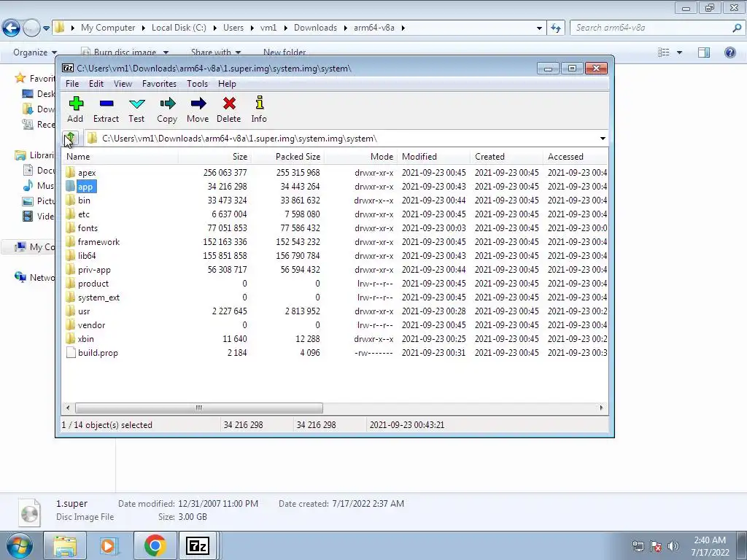Screen dimensions: 747x560
Task: Click My Computer in breadcrumb path
Action: tap(108, 28)
